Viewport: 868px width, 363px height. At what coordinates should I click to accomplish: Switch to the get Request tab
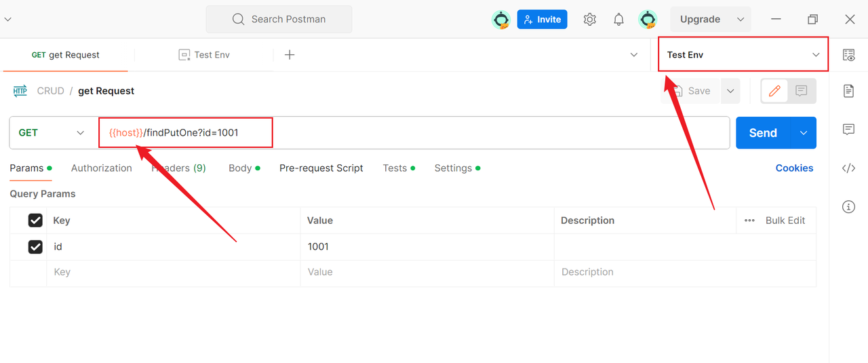point(66,55)
